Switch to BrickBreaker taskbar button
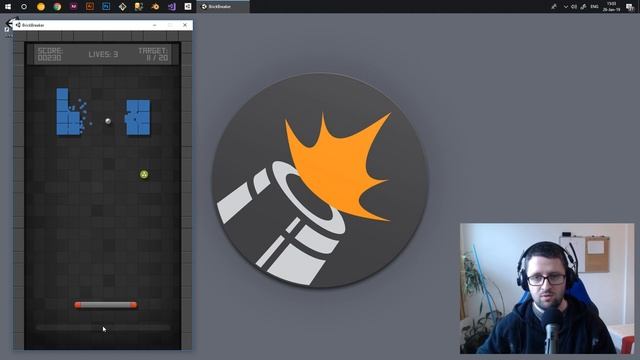Image resolution: width=640 pixels, height=360 pixels. coord(223,7)
